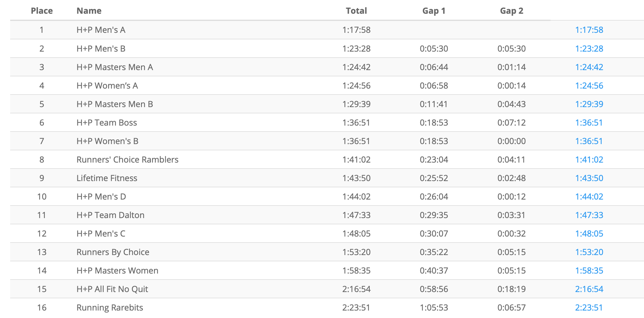Click the 1:23:28 result link
644x318 pixels.
(589, 49)
